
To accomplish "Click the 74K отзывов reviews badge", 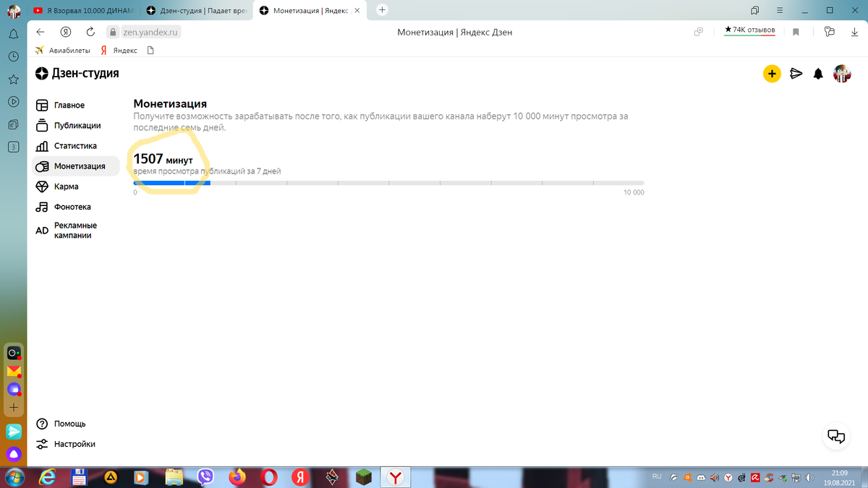I will tap(749, 30).
